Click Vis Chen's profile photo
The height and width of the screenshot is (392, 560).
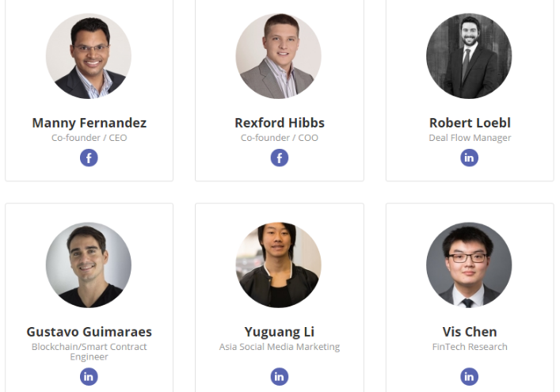point(469,265)
